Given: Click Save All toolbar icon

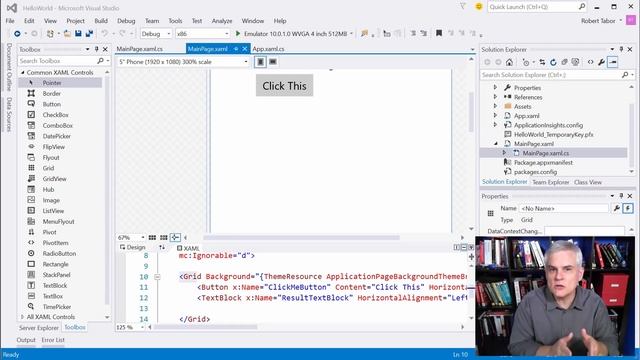Looking at the screenshot, I should pyautogui.click(x=89, y=33).
